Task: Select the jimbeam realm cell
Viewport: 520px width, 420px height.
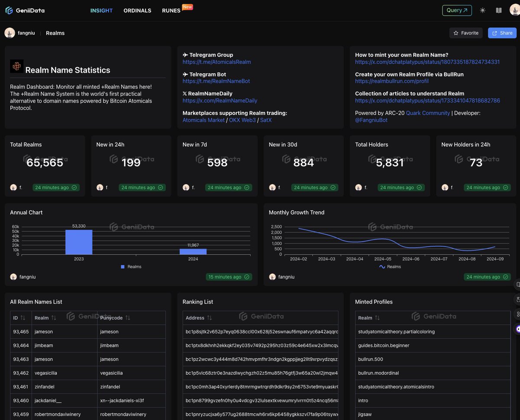Action: (x=64, y=346)
